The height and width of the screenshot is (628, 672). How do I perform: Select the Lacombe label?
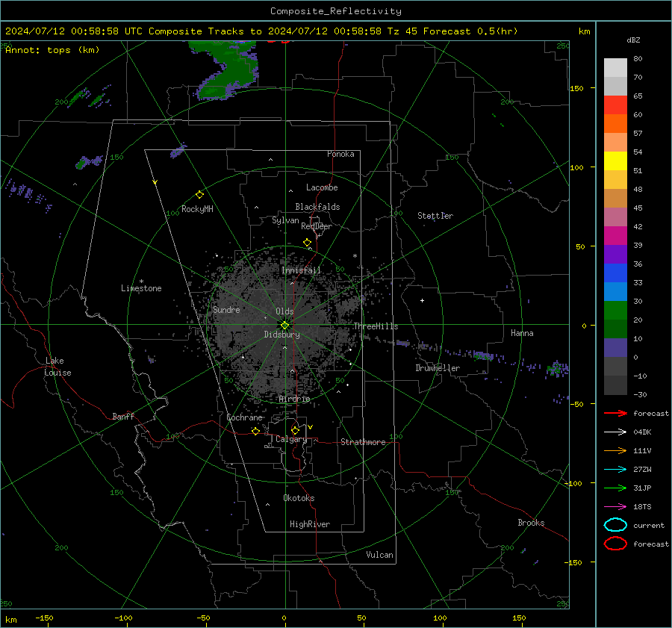pyautogui.click(x=322, y=187)
